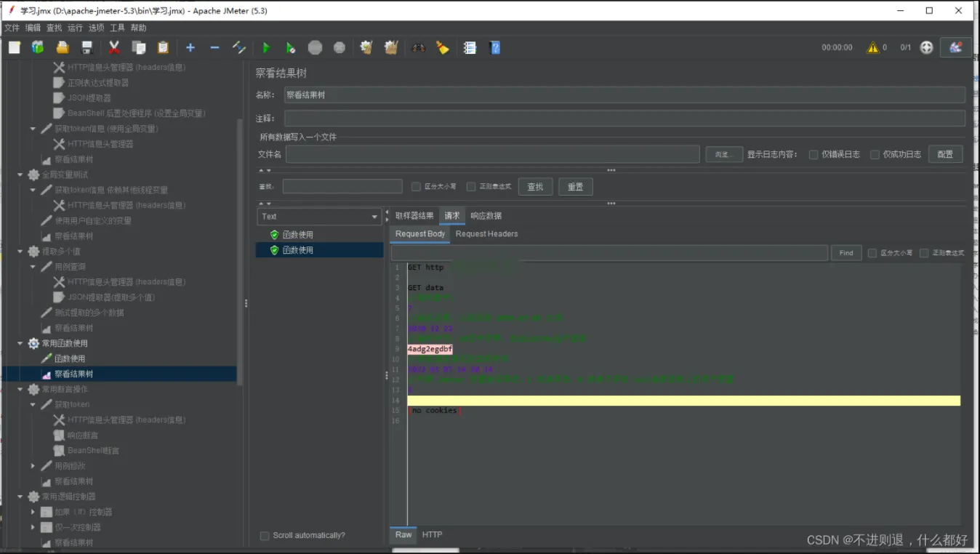The width and height of the screenshot is (980, 554).
Task: Open the 选项 menu
Action: [96, 28]
